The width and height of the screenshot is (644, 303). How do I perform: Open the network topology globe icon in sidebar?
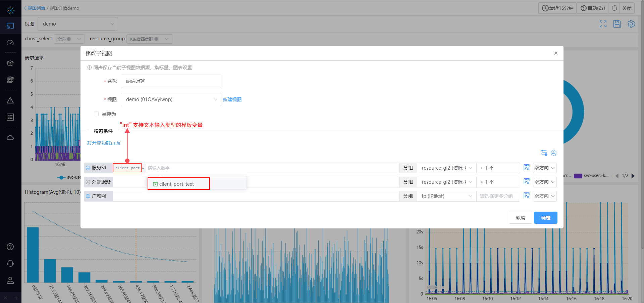10,80
